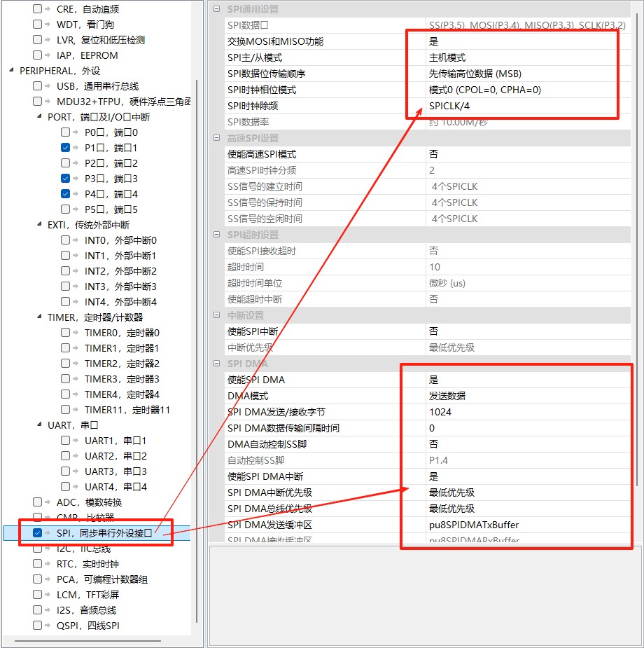The image size is (644, 648).
Task: Select the I2S 音频总线 tree item
Action: tap(86, 609)
